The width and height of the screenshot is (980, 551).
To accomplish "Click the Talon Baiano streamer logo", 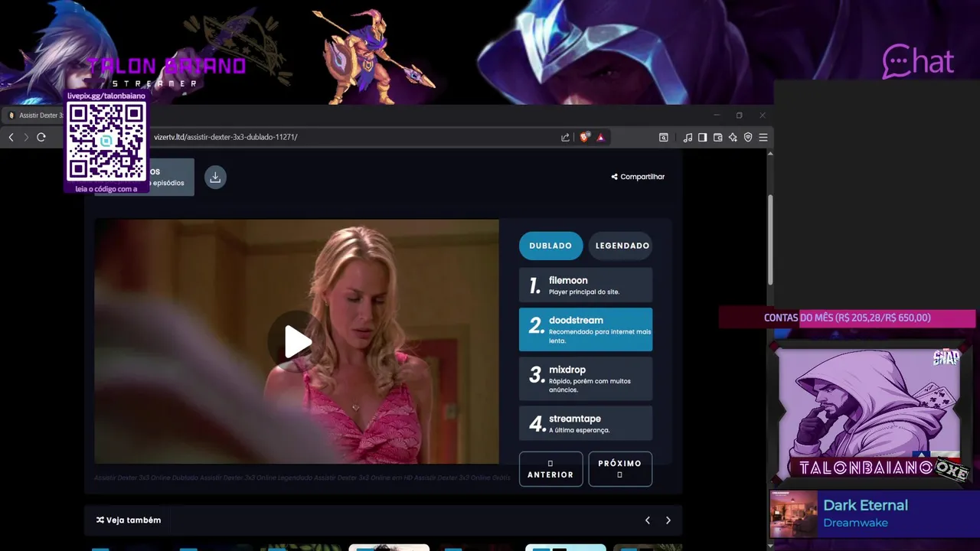I will tap(166, 70).
